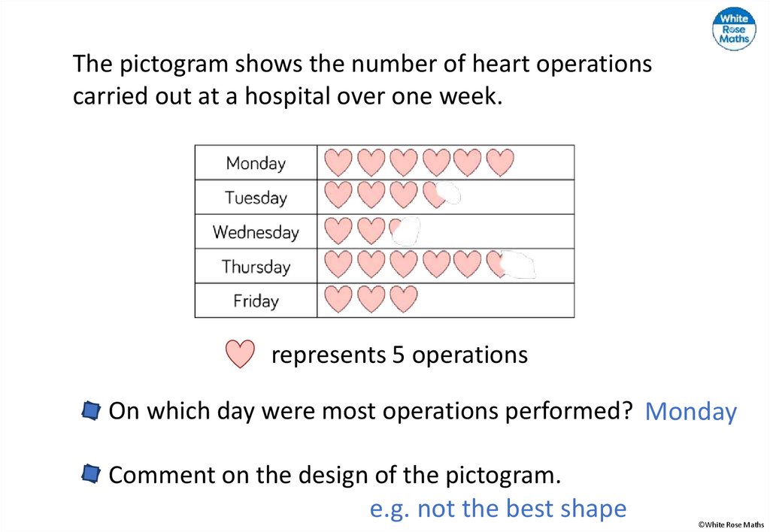Screen dimensions: 770x532
Task: Click the White Rose Maths logo
Action: 733,29
